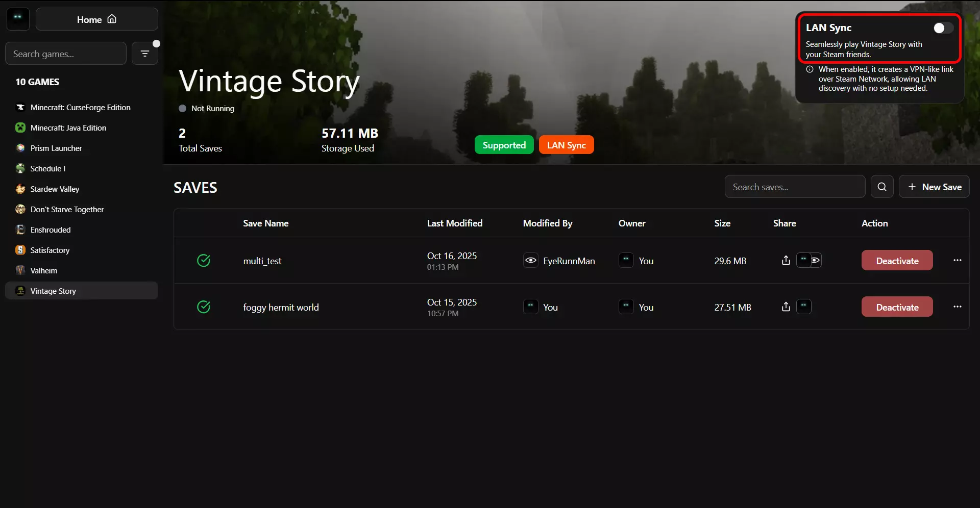Image resolution: width=980 pixels, height=508 pixels.
Task: Open the games filter options
Action: coord(145,54)
